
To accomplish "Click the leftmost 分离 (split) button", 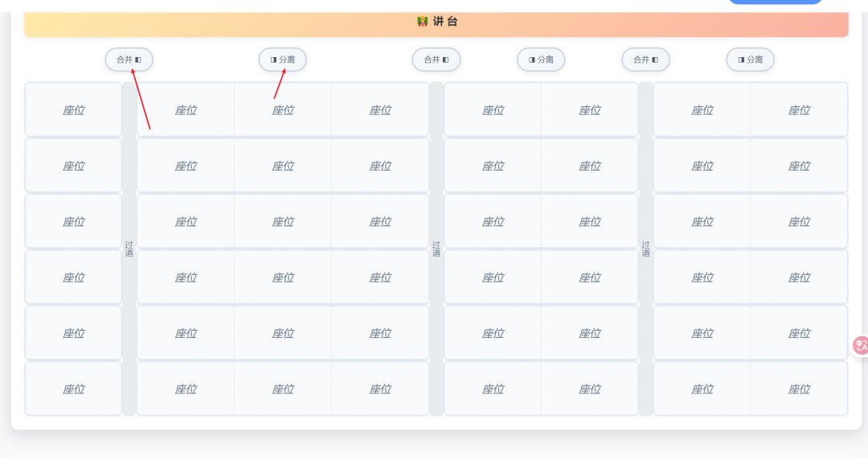I will click(x=282, y=60).
